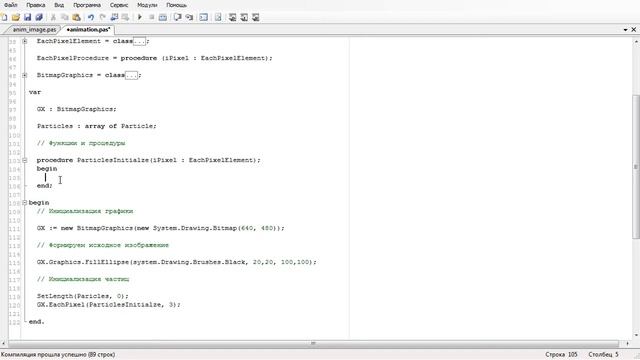The height and width of the screenshot is (360, 640).
Task: Click the 'GX := new BitmapGraphics' statement
Action: (161, 228)
